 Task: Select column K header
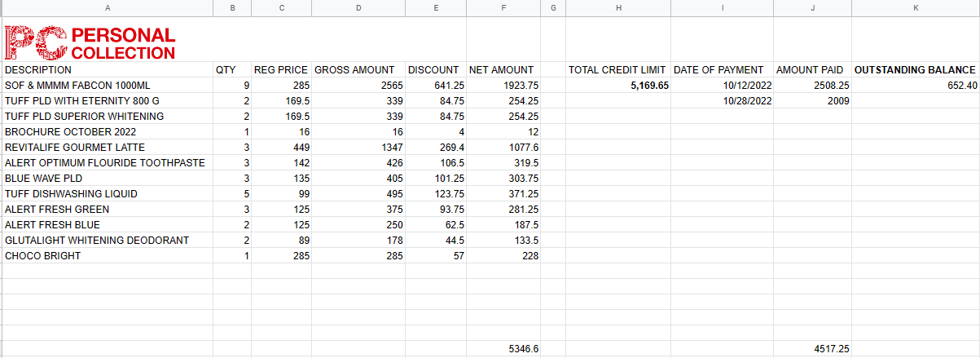(x=916, y=7)
